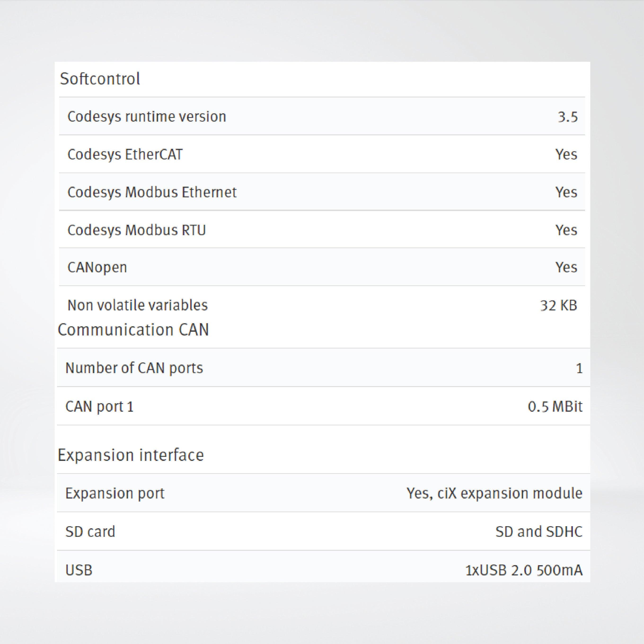
Task: Select the Number of CAN ports label
Action: tap(134, 368)
